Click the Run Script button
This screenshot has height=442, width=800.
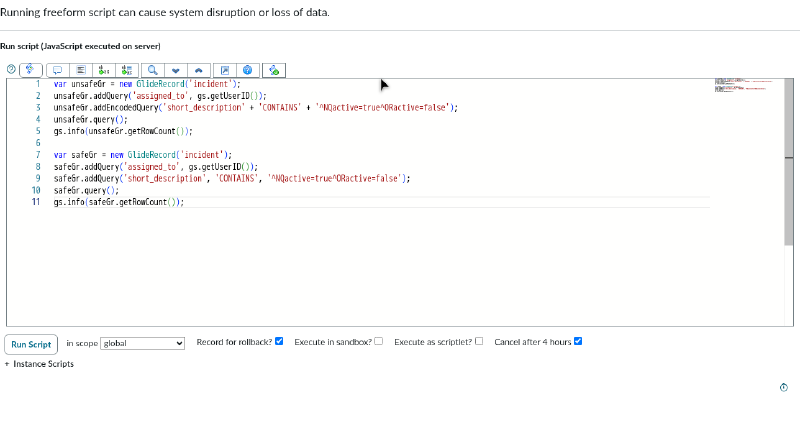31,345
